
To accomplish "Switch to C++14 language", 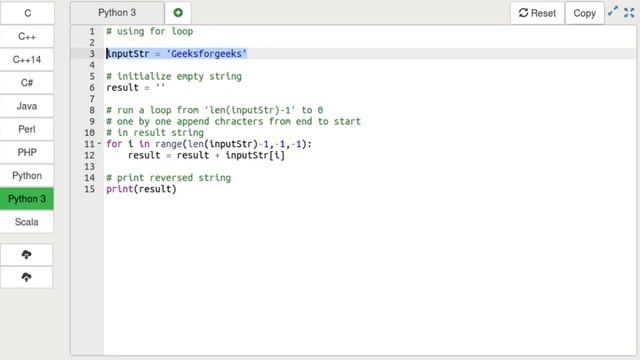I will point(27,60).
